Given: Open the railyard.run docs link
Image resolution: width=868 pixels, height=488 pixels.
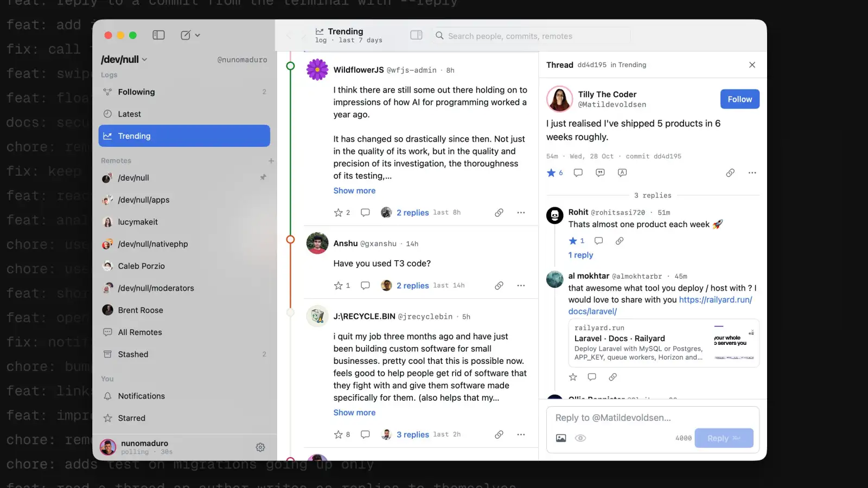Looking at the screenshot, I should 660,306.
